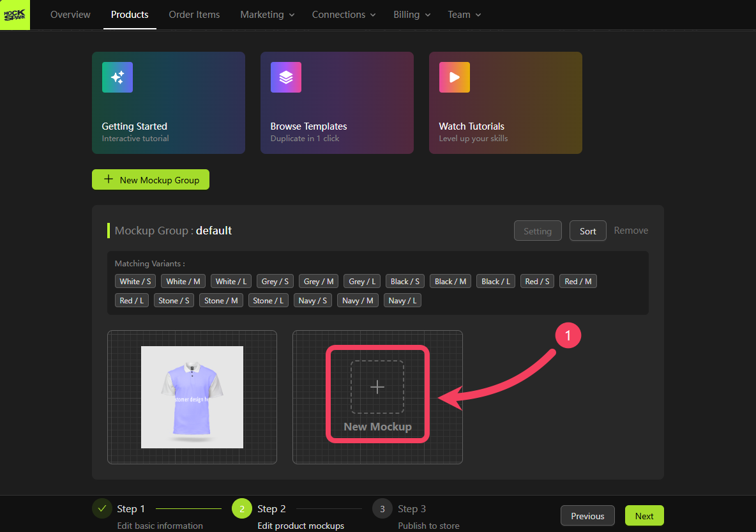The image size is (756, 532).
Task: Open the polo shirt mockup thumbnail
Action: coord(192,397)
